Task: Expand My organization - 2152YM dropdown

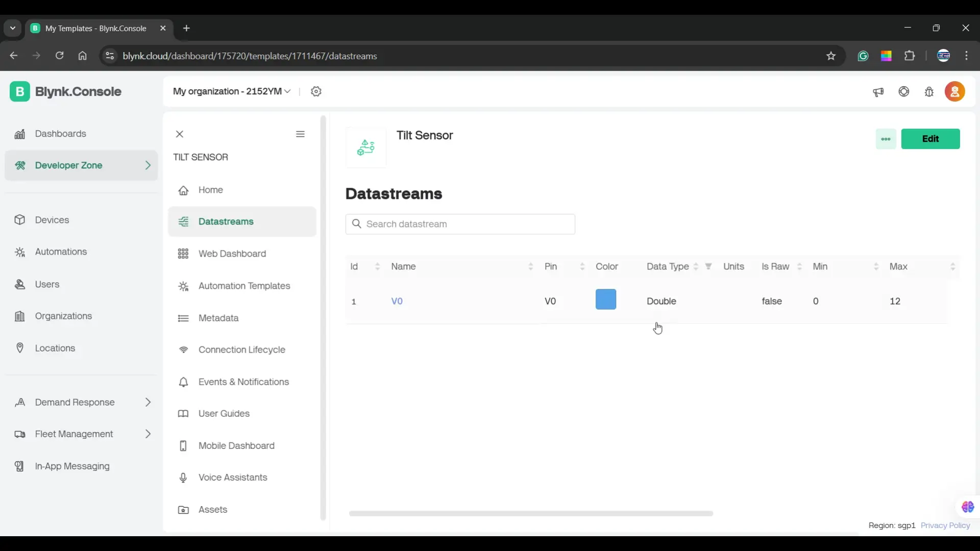Action: click(x=232, y=91)
